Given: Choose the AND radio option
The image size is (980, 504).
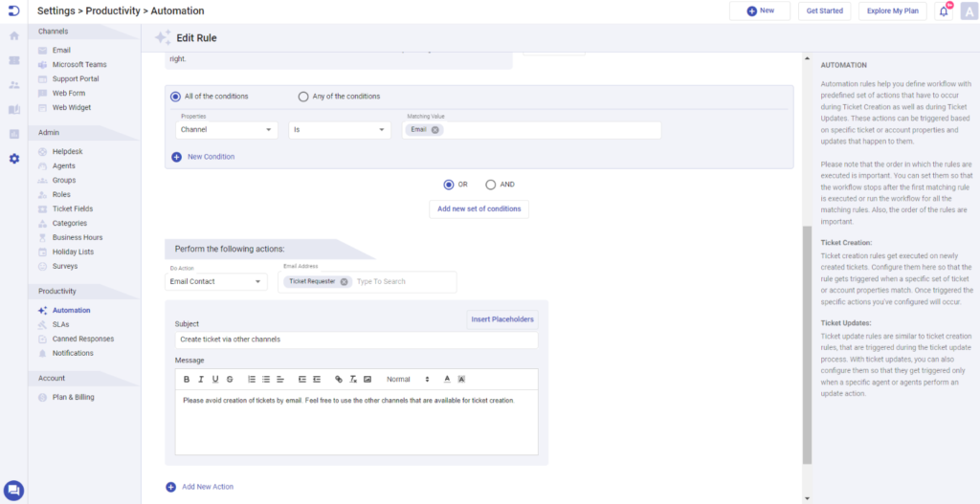Looking at the screenshot, I should [491, 185].
